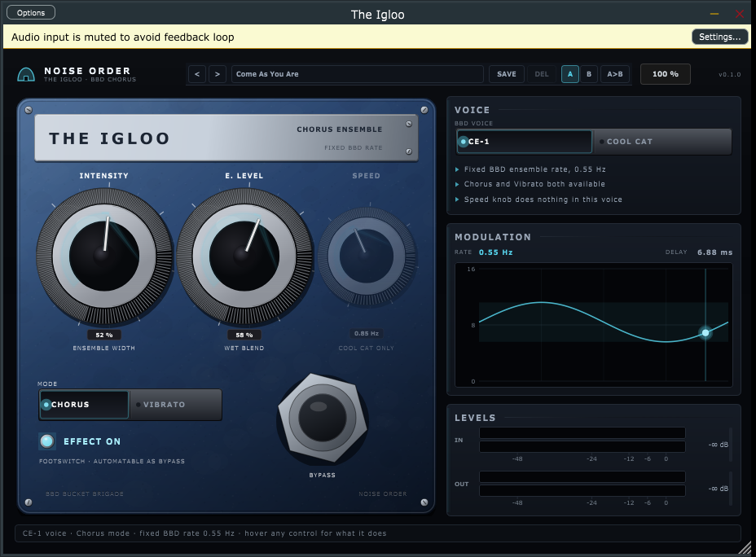
Task: Open audio Settings... button
Action: pos(719,37)
